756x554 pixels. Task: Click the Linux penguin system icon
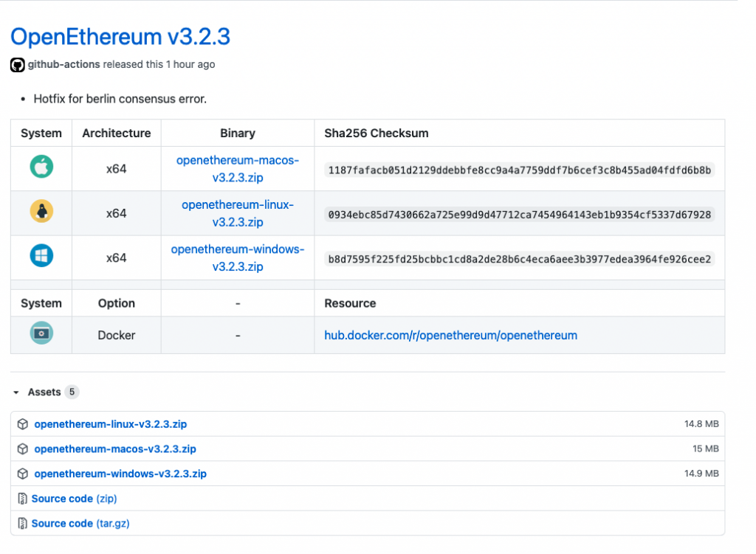tap(41, 212)
